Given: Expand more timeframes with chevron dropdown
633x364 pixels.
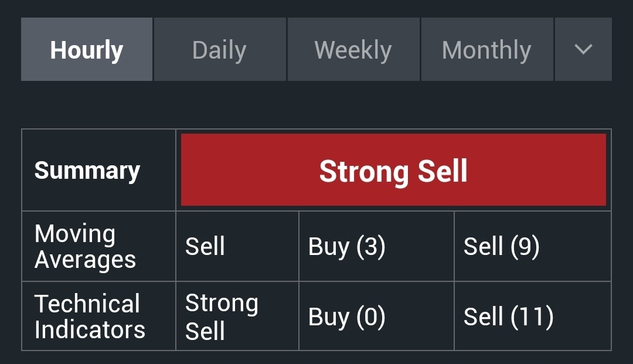Looking at the screenshot, I should click(x=583, y=49).
